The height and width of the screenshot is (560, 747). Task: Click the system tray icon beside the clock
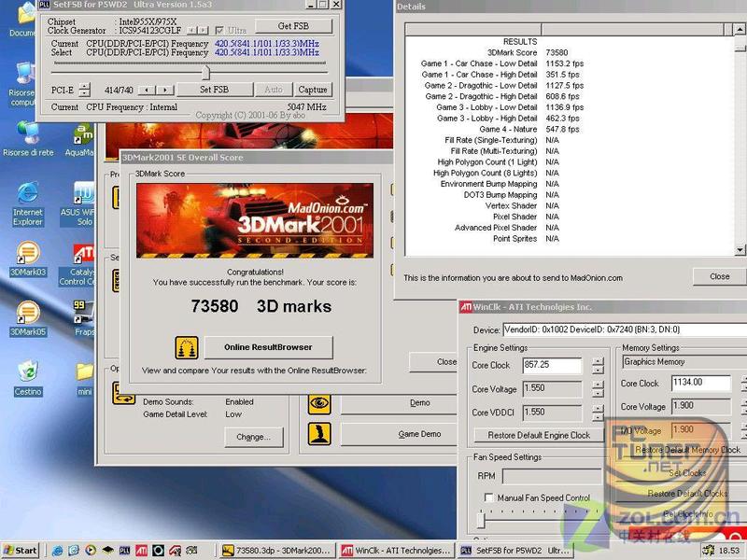[x=709, y=551]
